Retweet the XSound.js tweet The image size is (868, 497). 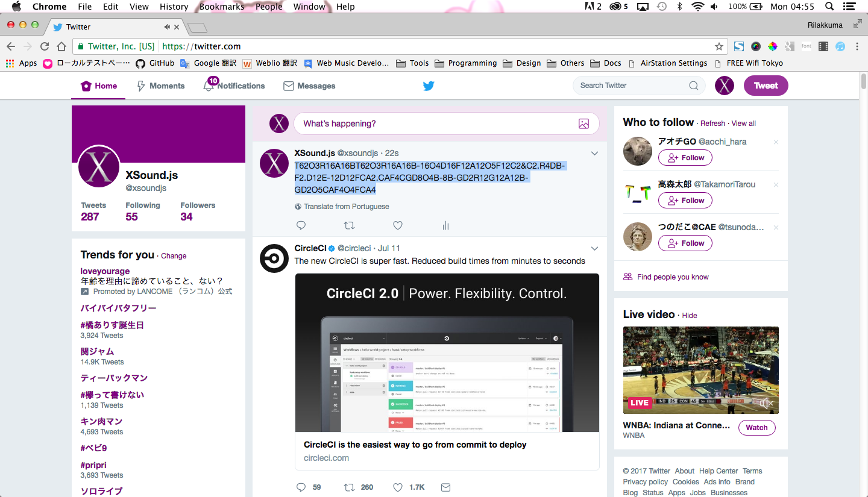click(349, 225)
